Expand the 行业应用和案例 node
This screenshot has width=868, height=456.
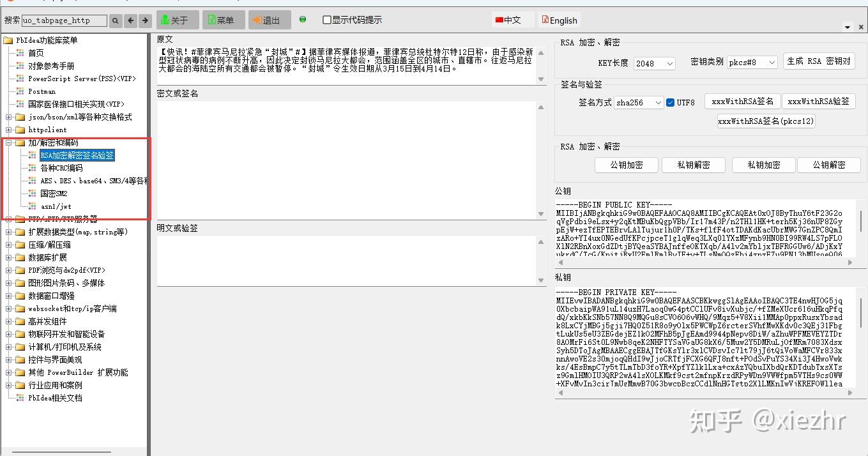[9, 385]
